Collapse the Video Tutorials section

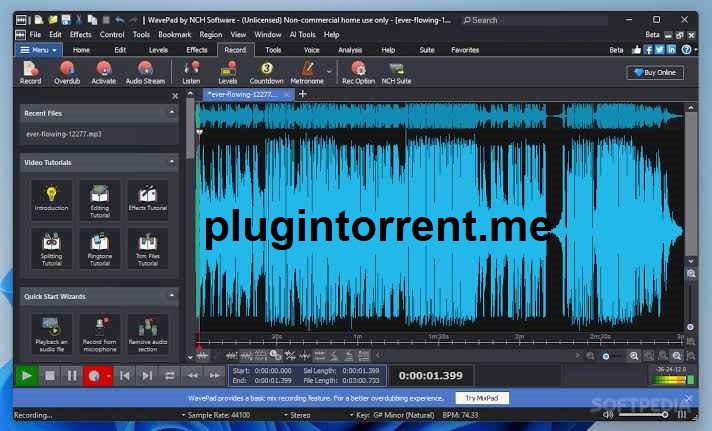(x=172, y=162)
